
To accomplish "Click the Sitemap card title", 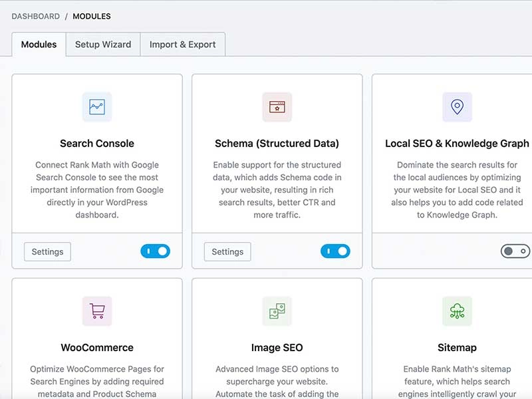I will click(x=457, y=348).
